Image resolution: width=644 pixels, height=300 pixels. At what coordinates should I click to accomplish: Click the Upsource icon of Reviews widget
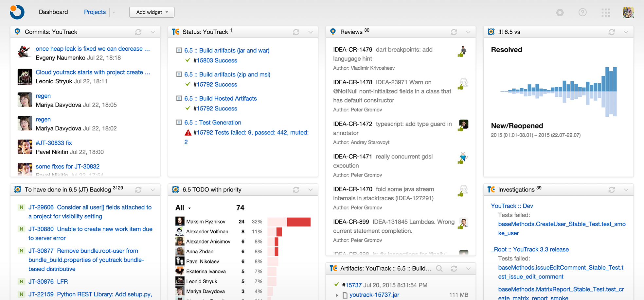pyautogui.click(x=333, y=31)
